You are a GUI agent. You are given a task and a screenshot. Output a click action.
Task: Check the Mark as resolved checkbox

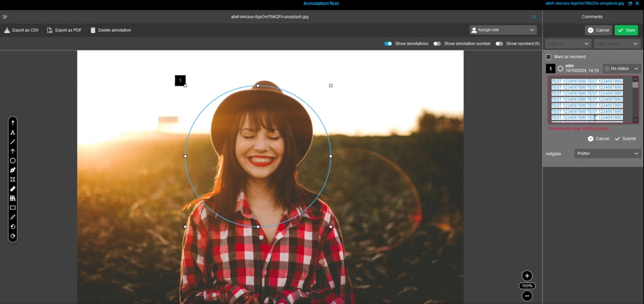pyautogui.click(x=549, y=57)
